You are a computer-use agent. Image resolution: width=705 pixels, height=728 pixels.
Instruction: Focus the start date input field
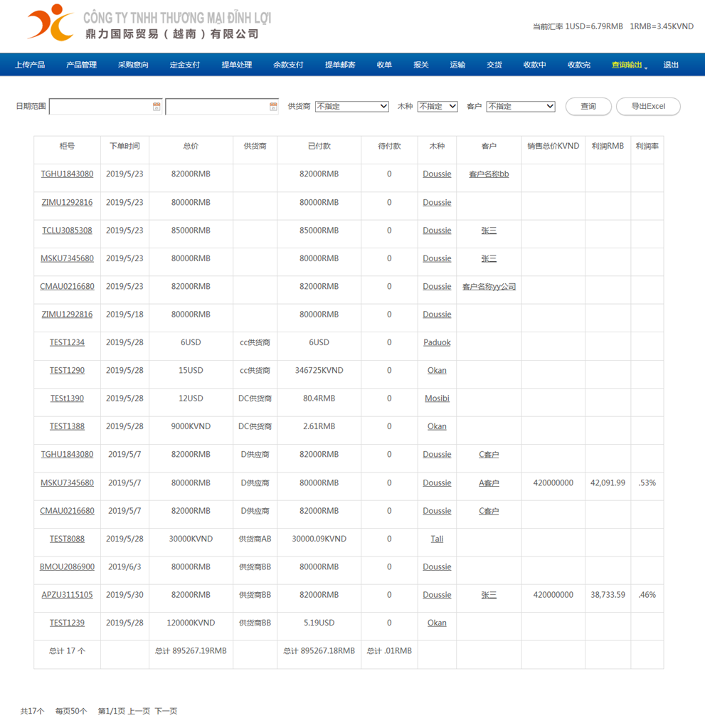pyautogui.click(x=106, y=107)
